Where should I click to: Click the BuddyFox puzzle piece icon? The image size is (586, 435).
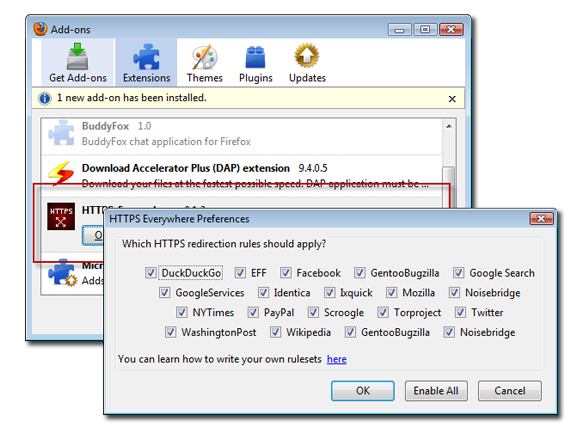[x=61, y=133]
